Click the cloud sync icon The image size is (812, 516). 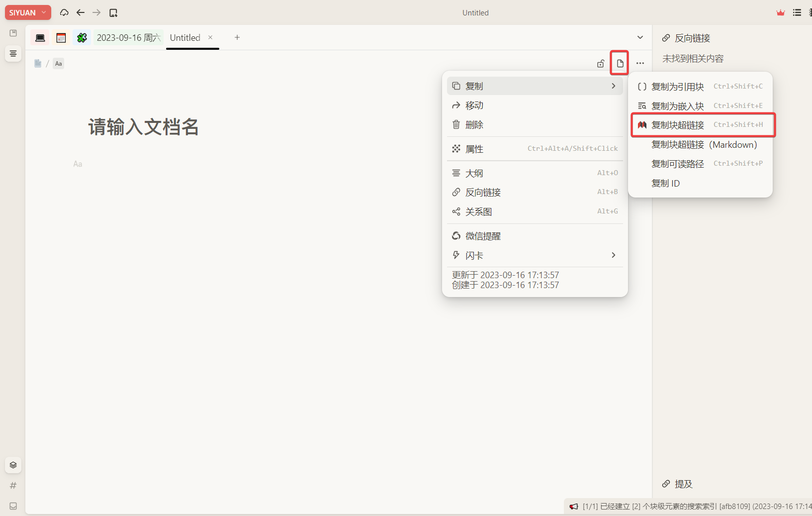point(64,12)
